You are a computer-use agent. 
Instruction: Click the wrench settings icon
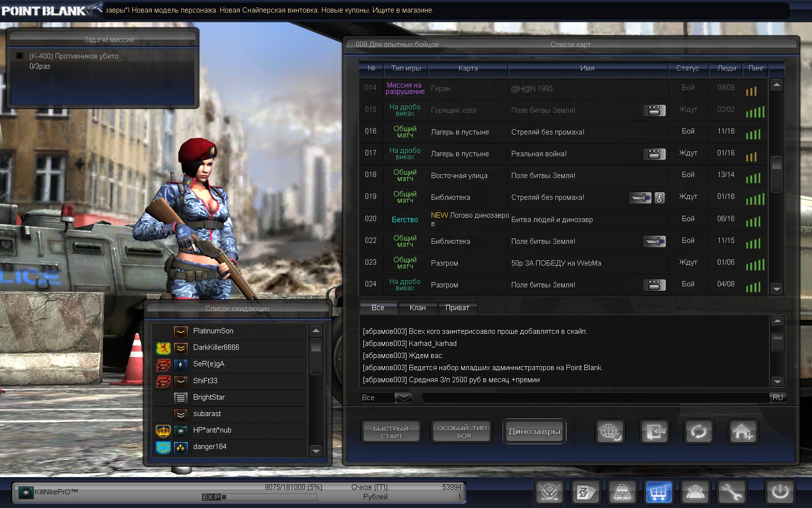pos(731,493)
